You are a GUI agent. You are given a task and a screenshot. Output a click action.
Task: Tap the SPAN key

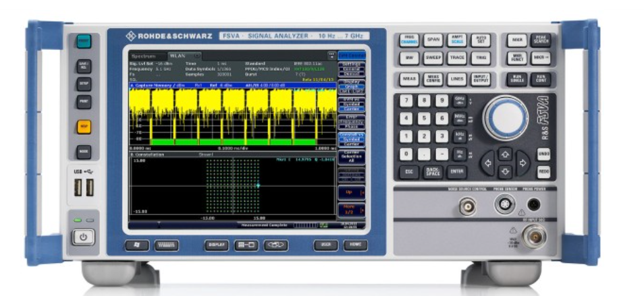[433, 40]
